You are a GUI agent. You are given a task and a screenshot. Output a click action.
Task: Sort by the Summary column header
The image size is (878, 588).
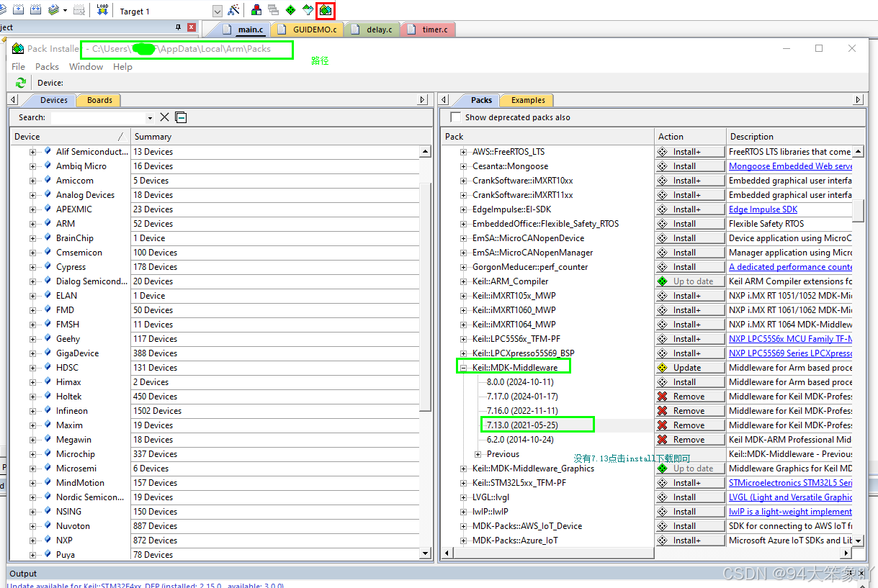[x=274, y=136]
